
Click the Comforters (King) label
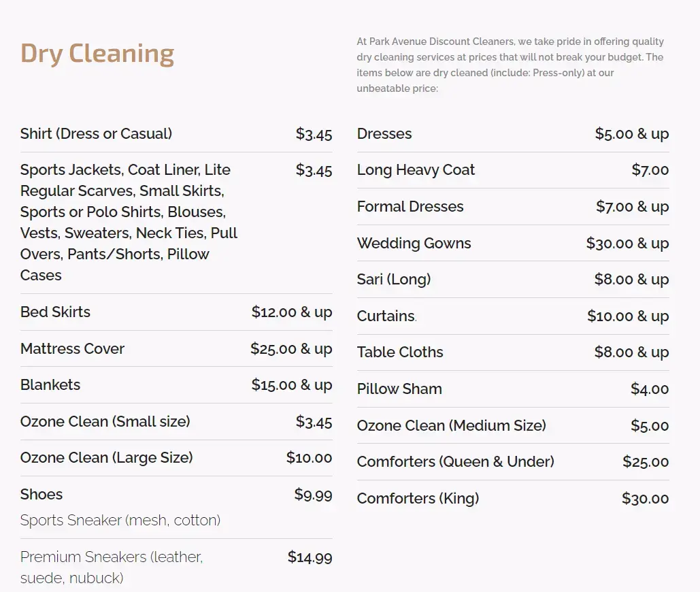[x=418, y=499]
